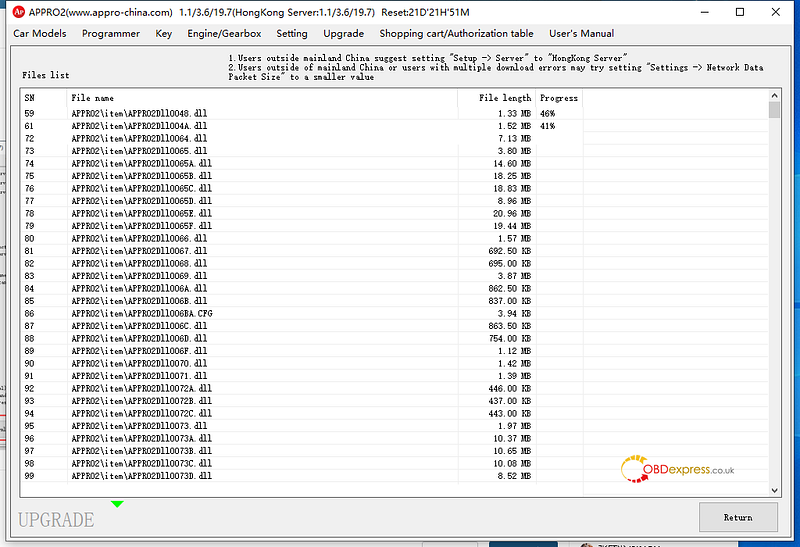Click the green upgrade progress marker
The width and height of the screenshot is (800, 547).
pyautogui.click(x=117, y=504)
